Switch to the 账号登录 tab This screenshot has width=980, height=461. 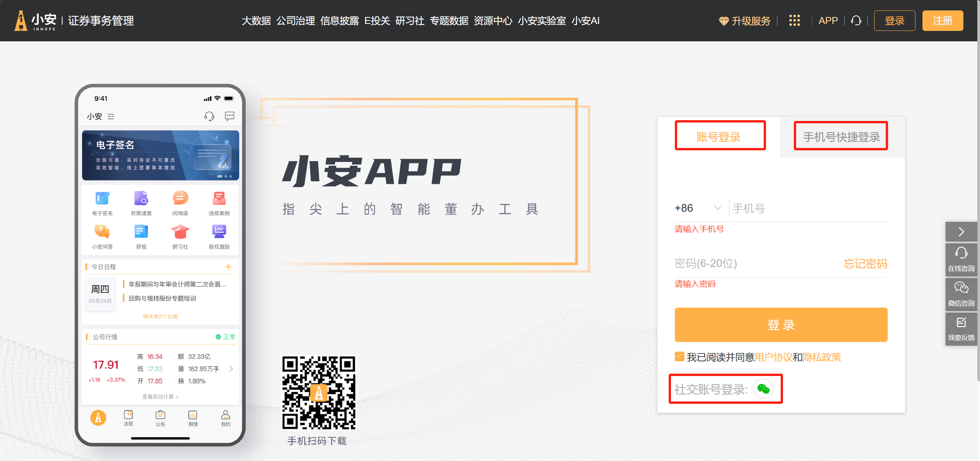pos(718,137)
